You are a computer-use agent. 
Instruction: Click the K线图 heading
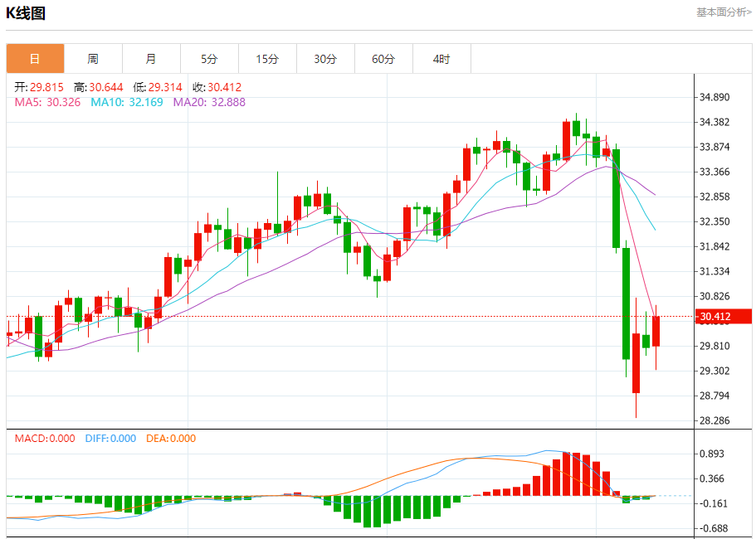click(x=26, y=13)
